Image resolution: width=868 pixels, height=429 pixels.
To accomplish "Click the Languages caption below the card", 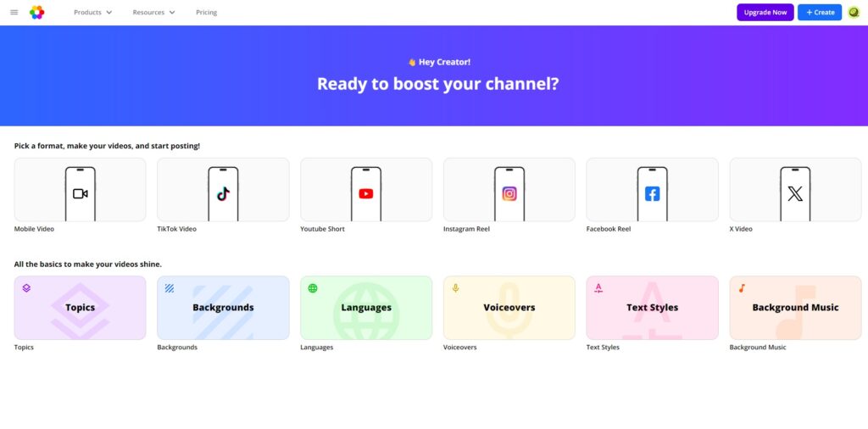I will tap(317, 347).
